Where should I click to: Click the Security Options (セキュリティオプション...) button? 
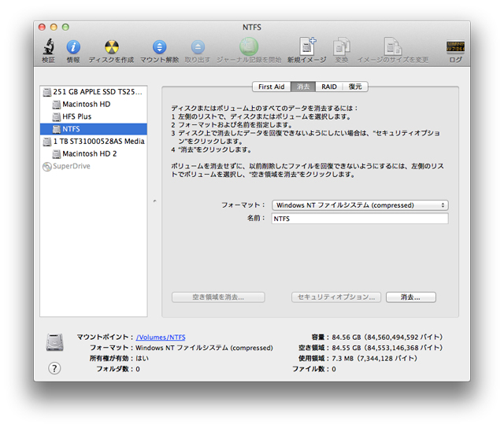point(336,297)
